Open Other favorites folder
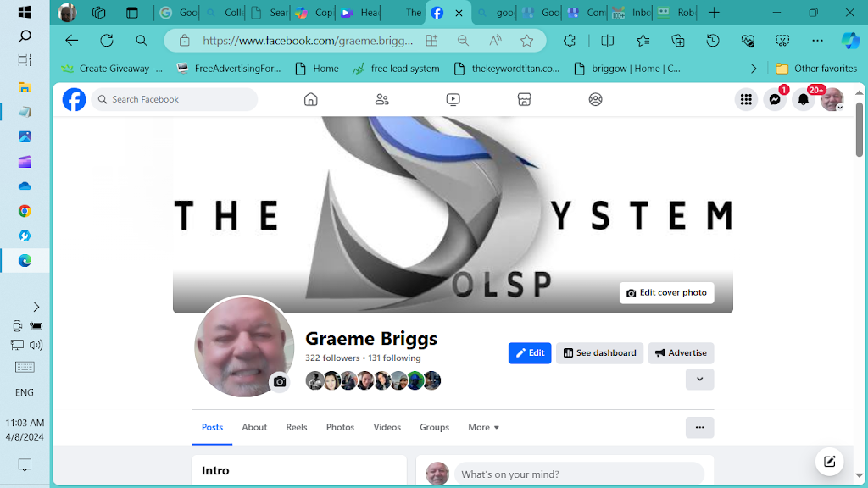Viewport: 868px width, 488px height. click(816, 69)
